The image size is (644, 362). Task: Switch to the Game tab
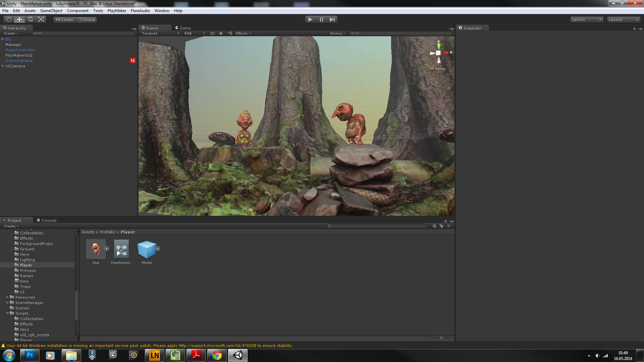pos(183,28)
